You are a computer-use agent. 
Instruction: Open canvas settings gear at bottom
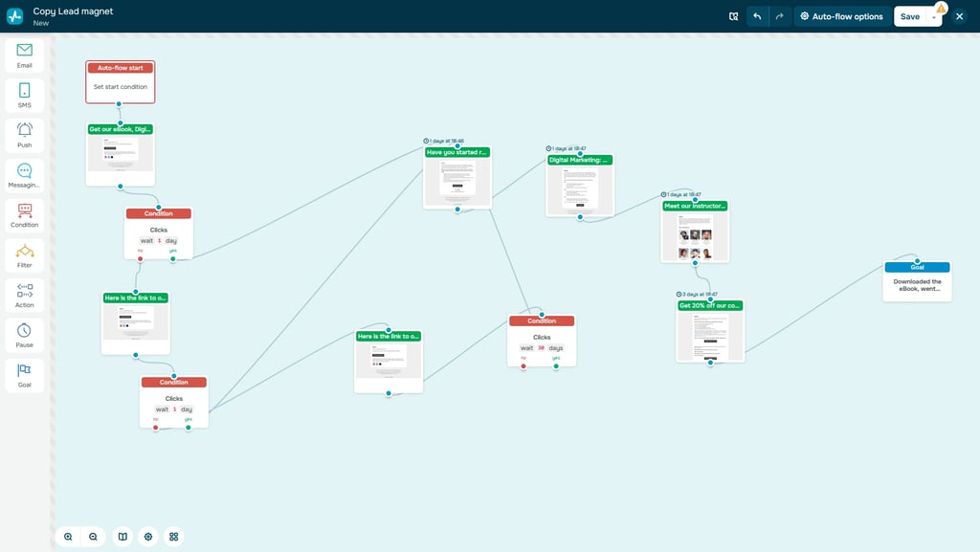click(148, 537)
